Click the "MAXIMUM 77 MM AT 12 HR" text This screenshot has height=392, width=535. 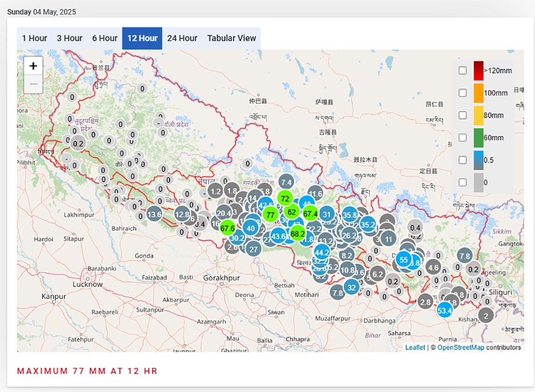(87, 371)
